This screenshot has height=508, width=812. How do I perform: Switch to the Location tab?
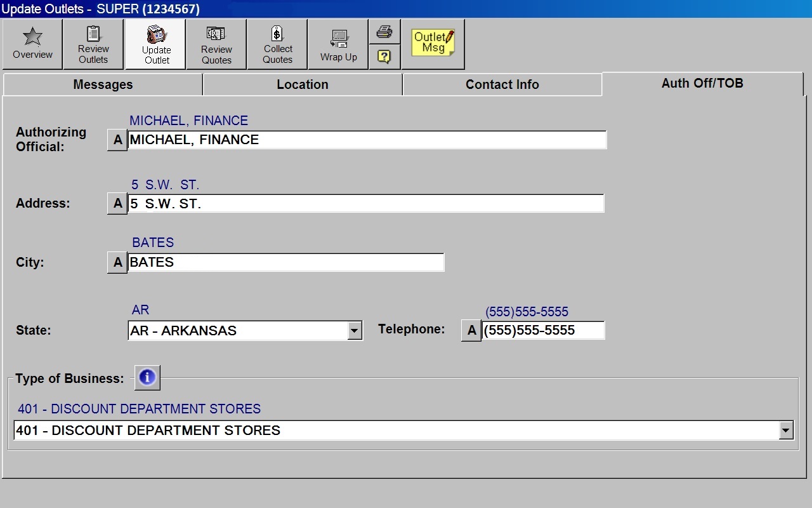tap(303, 84)
